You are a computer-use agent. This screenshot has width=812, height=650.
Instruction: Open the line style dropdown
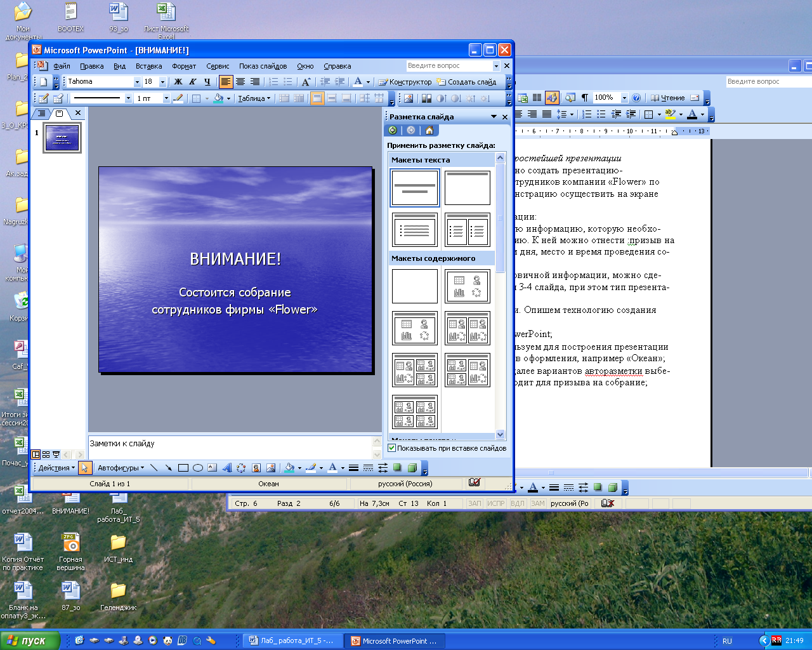(128, 98)
